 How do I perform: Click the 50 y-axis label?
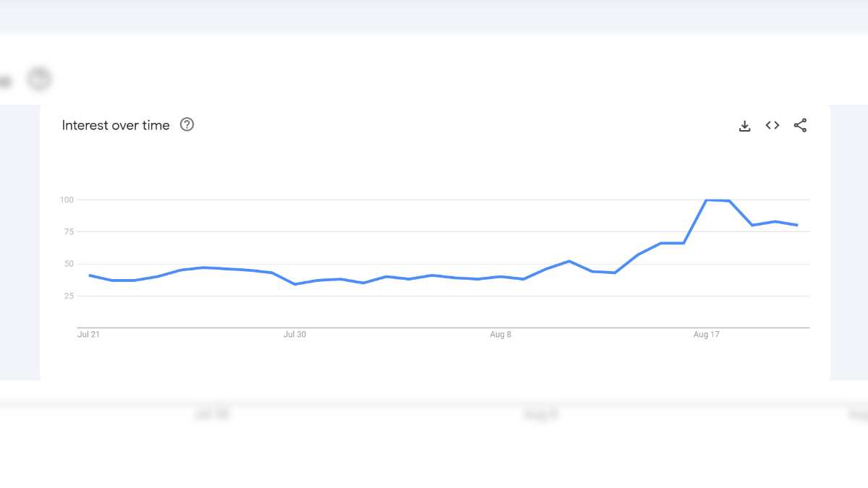[69, 264]
